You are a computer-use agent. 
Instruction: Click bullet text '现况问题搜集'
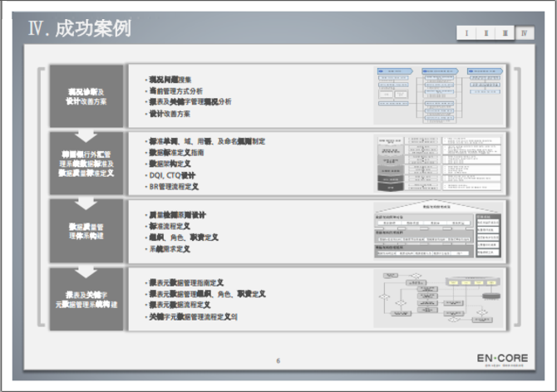[x=170, y=80]
